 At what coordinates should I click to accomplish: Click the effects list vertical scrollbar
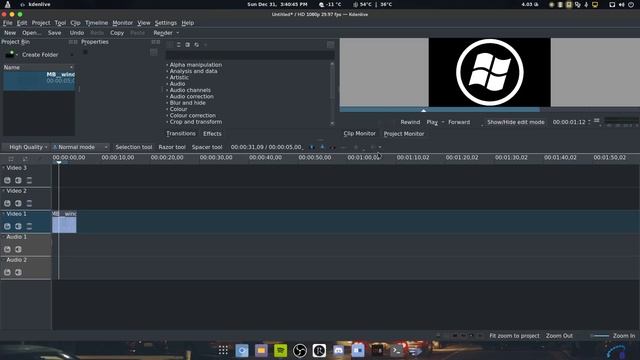pos(332,94)
